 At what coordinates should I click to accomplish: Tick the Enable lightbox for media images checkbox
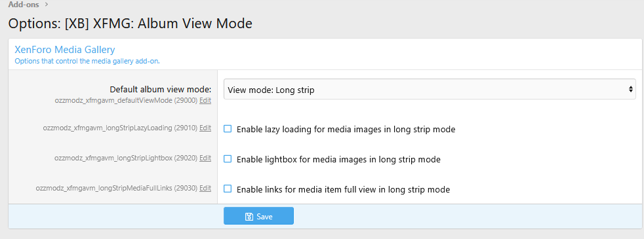[x=228, y=159]
